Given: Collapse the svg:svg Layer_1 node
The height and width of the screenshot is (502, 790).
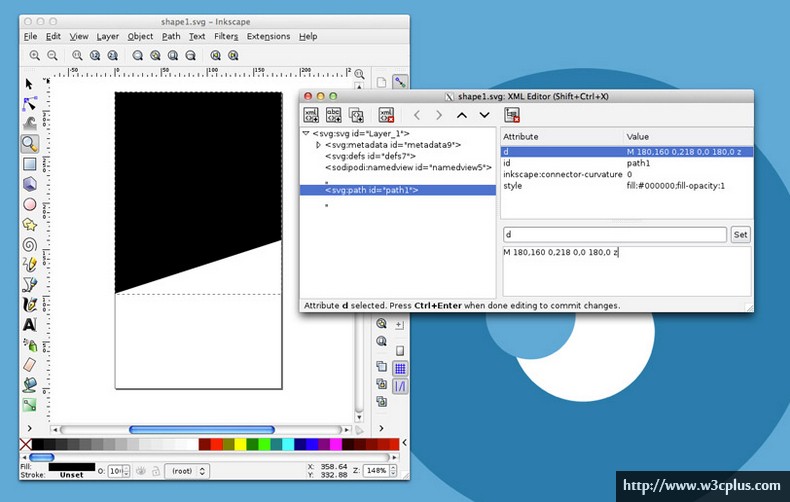Looking at the screenshot, I should [x=306, y=134].
